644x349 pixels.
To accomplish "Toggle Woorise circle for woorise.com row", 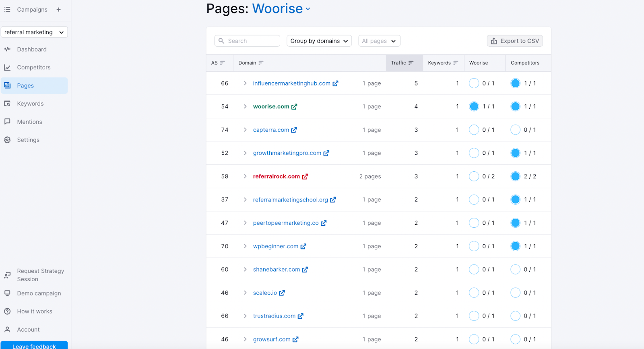I will 474,106.
